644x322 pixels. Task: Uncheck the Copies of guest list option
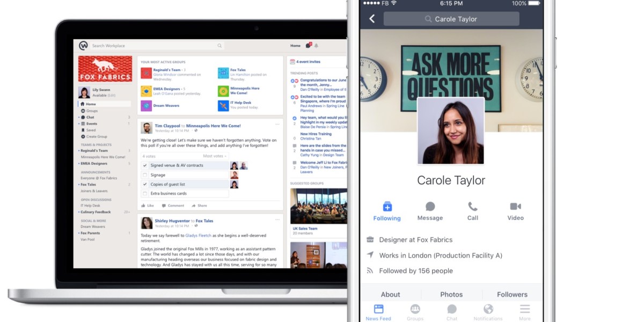(x=145, y=184)
